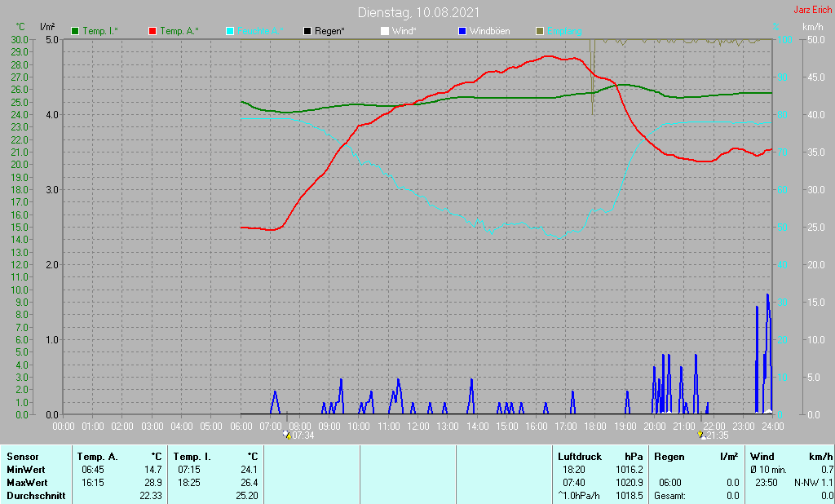This screenshot has height=504, width=835.
Task: Click the 'Ø 10 min.' wind label
Action: (x=768, y=470)
